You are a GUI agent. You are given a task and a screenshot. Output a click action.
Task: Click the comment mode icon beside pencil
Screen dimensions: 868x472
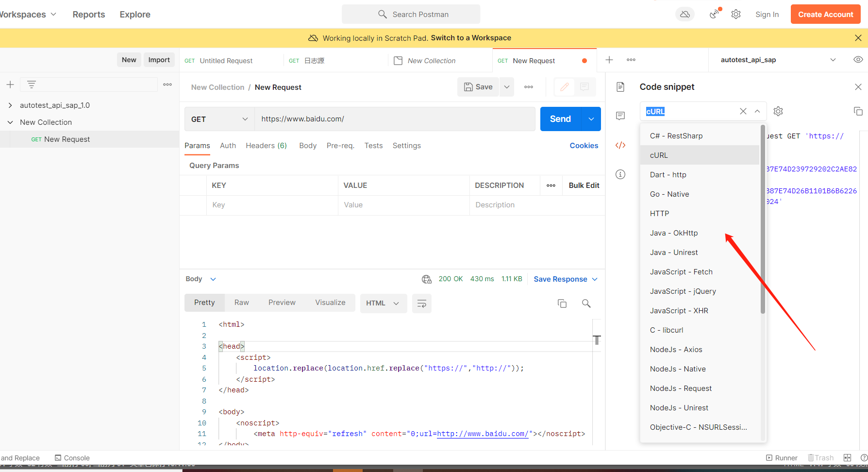[584, 87]
